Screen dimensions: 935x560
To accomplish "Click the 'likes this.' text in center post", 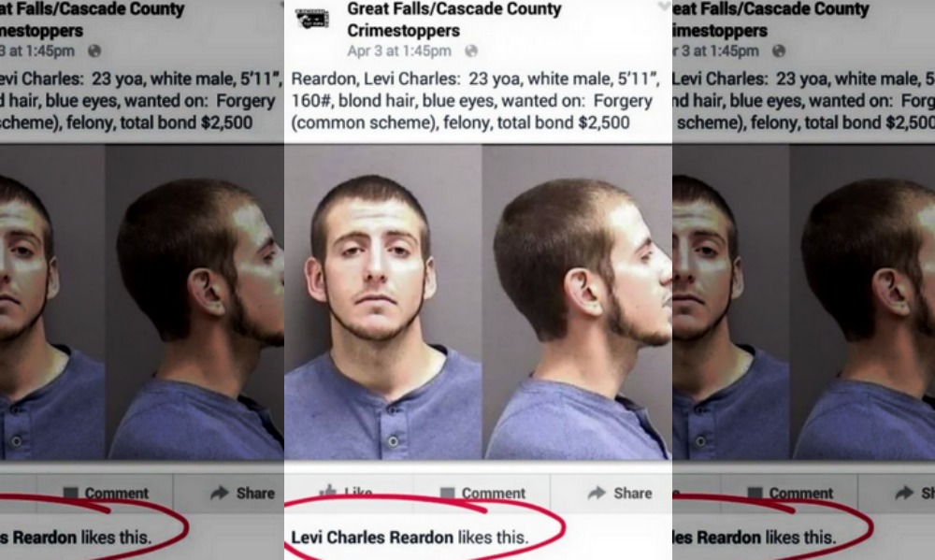I will click(493, 538).
